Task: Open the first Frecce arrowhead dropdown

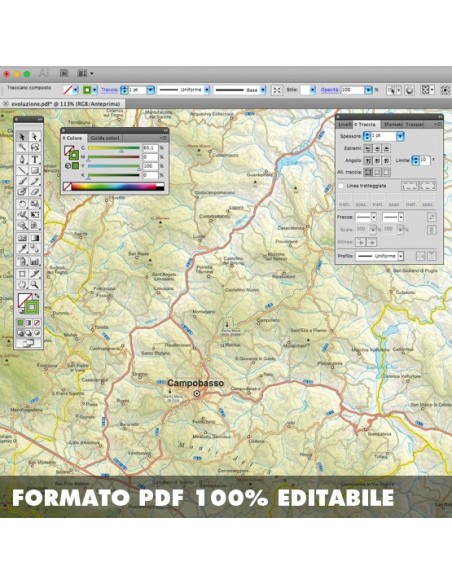Action: point(374,217)
